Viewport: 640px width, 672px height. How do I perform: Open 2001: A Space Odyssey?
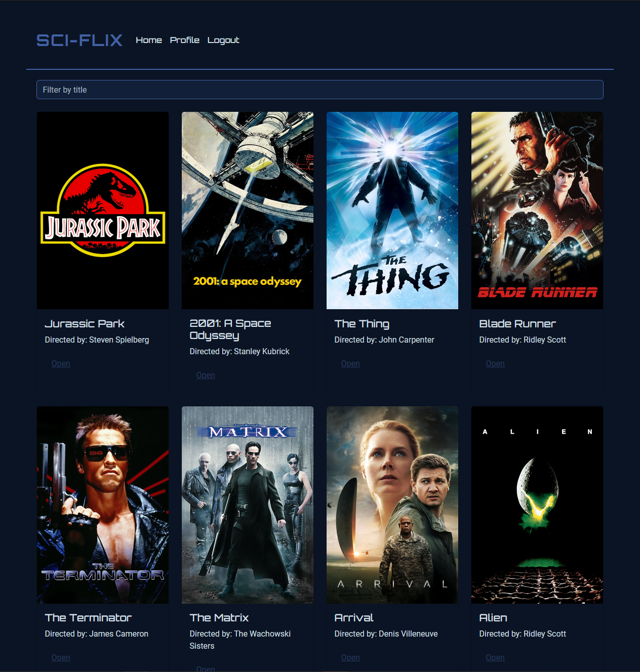205,375
